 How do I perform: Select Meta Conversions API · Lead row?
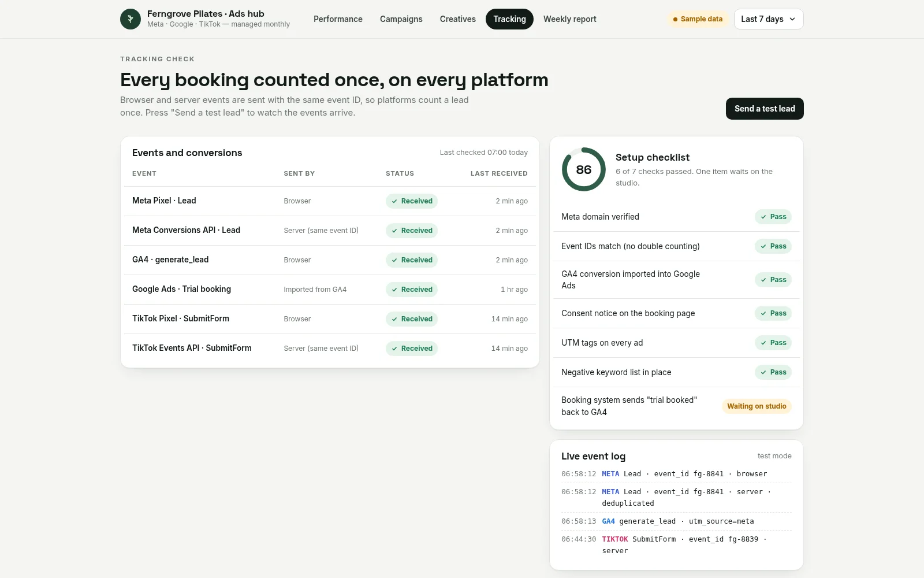click(330, 231)
